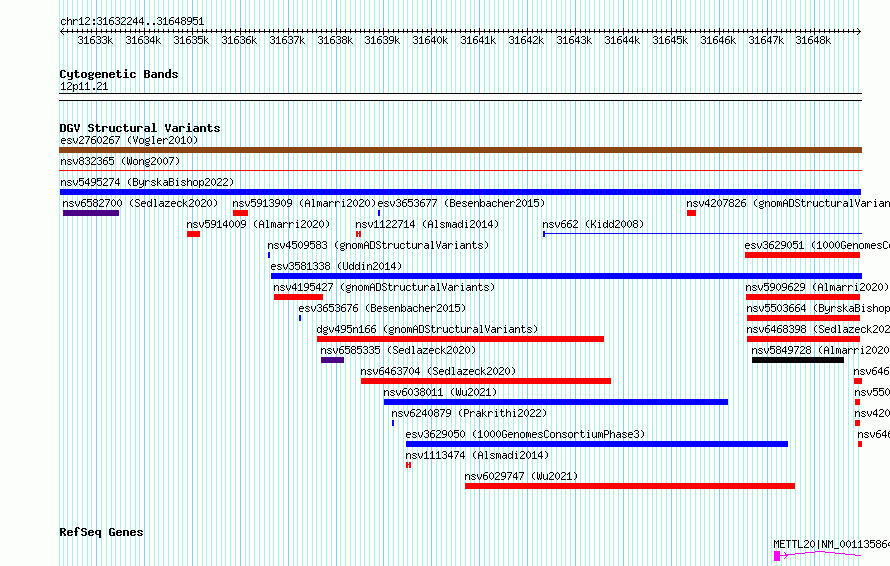Screen dimensions: 890x566
Task: Click the blue esv3581338 variant bar
Action: [566, 276]
